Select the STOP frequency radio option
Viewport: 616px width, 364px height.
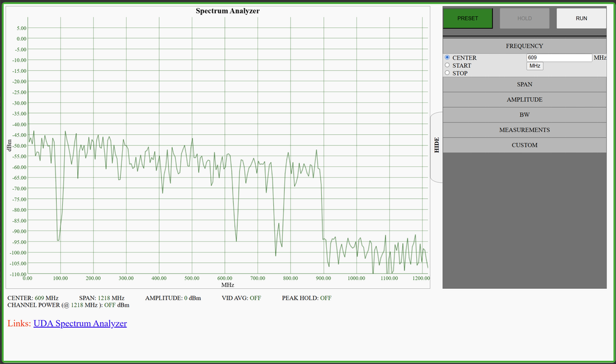448,73
